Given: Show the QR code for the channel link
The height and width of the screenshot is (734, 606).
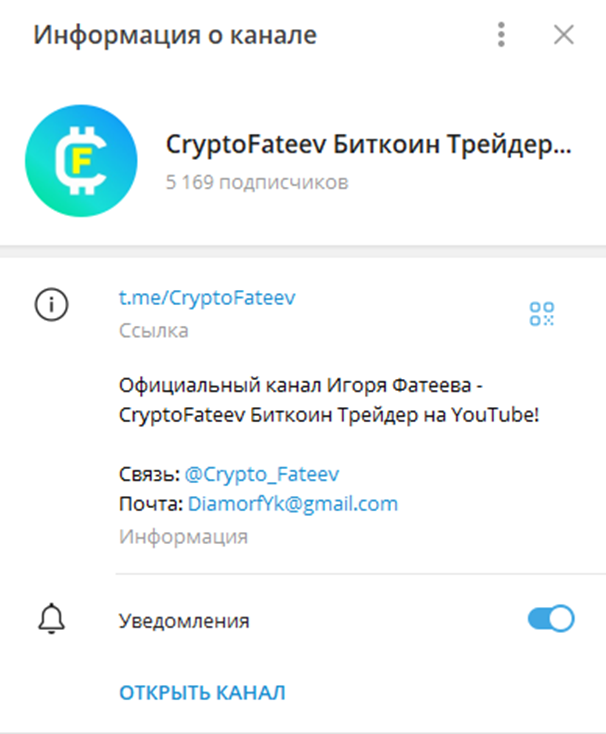Looking at the screenshot, I should 542,314.
